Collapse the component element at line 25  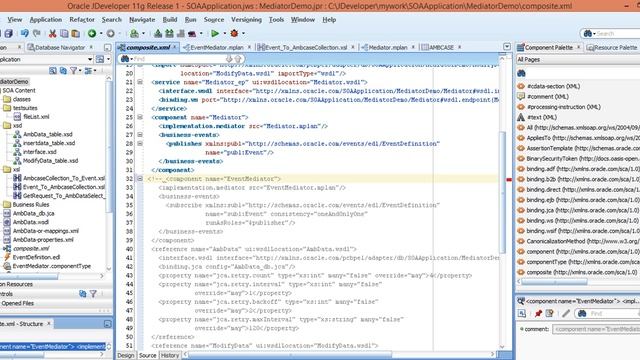click(x=140, y=117)
